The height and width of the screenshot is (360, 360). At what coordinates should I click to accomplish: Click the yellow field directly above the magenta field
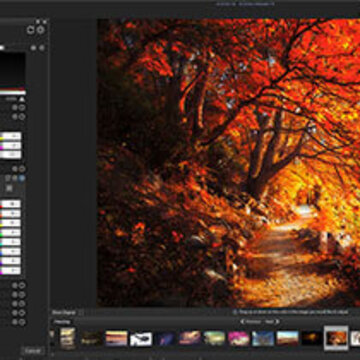tap(11, 136)
